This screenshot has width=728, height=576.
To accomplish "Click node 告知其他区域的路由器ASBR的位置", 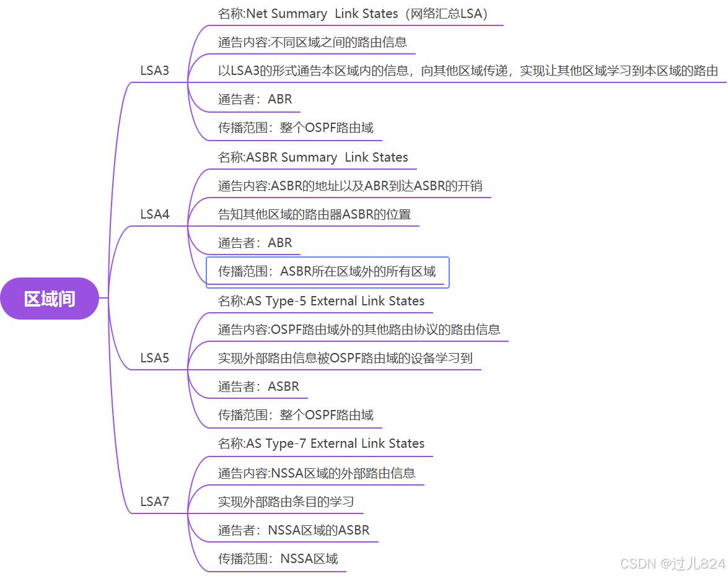I will [314, 214].
